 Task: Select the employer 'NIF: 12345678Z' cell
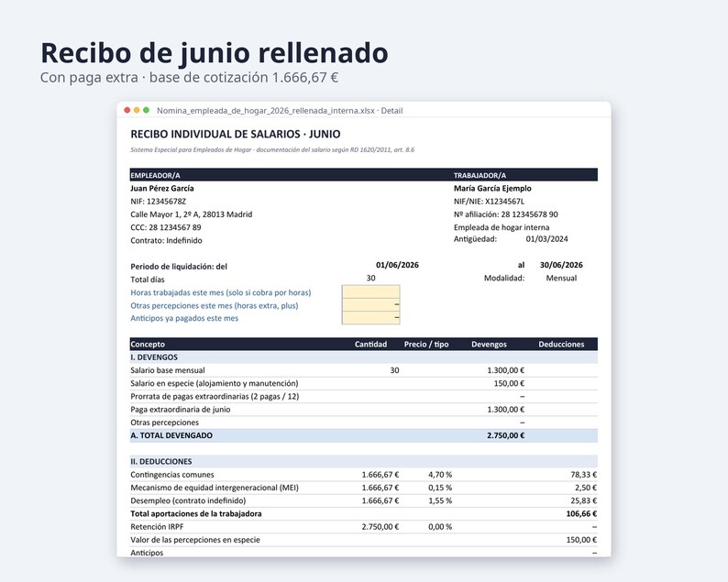point(159,202)
